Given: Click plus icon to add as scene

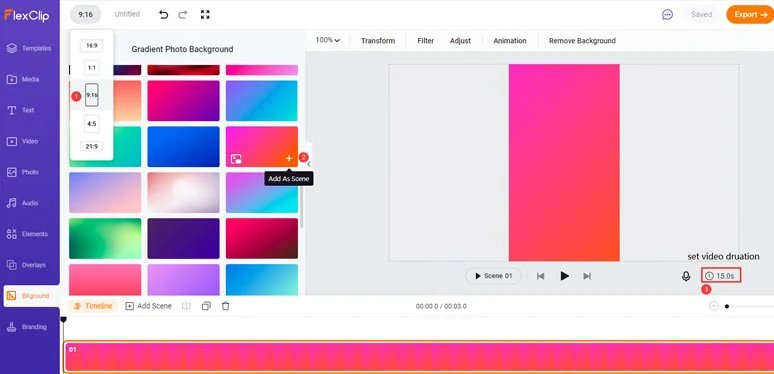Looking at the screenshot, I should (x=289, y=158).
